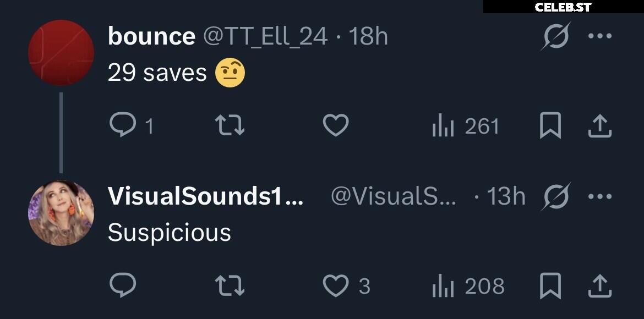Share the "Suspicious" tweet
The image size is (644, 319).
[x=599, y=286]
